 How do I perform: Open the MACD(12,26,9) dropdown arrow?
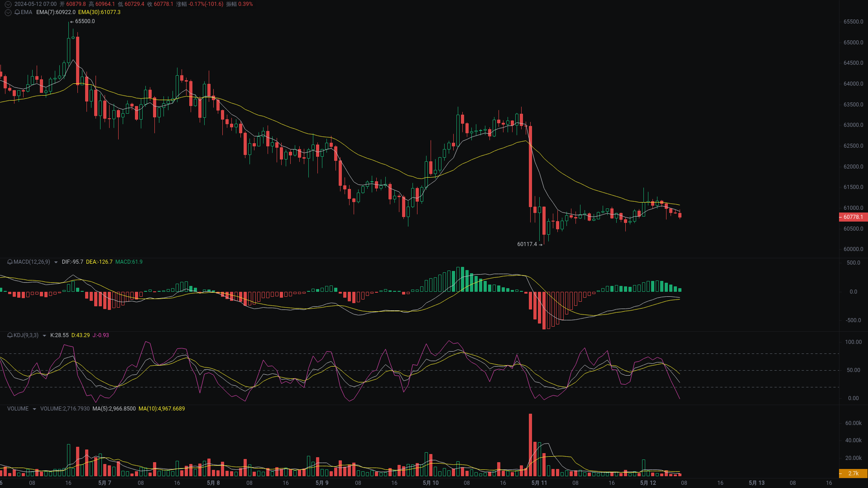[x=56, y=262]
